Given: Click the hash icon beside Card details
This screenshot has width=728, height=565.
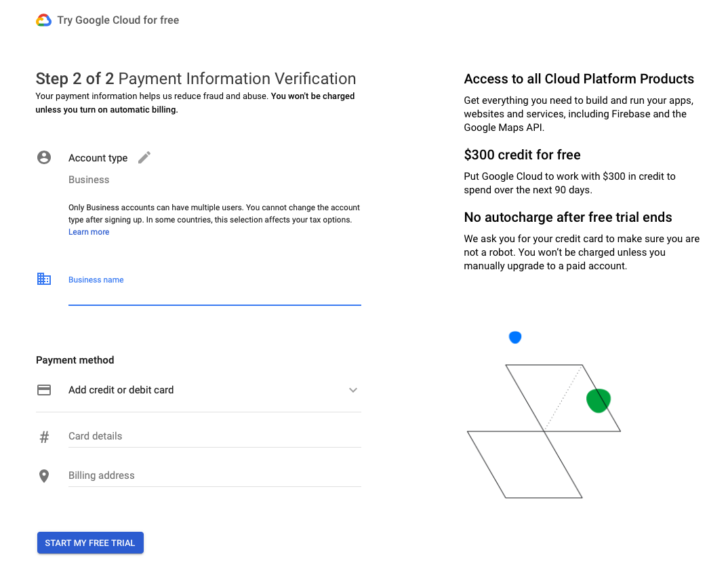Looking at the screenshot, I should pos(44,437).
